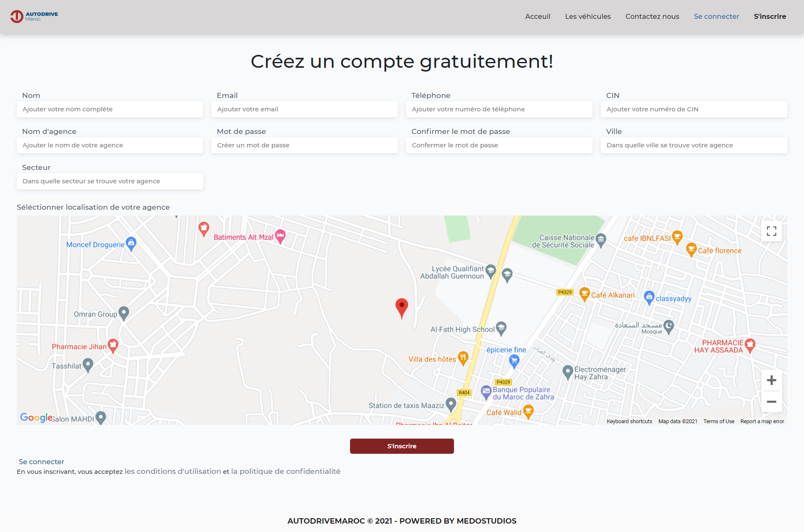
Task: Click the Café Walid pin
Action: coord(528,412)
